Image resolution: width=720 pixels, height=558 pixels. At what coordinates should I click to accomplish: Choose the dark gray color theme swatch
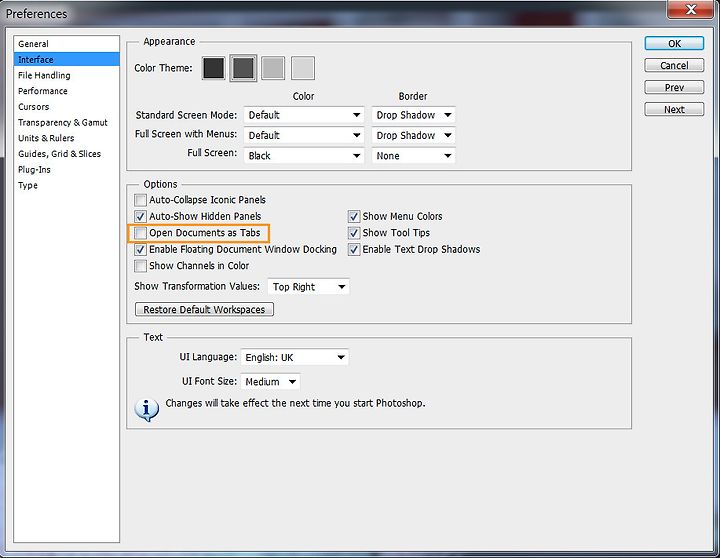[x=243, y=68]
